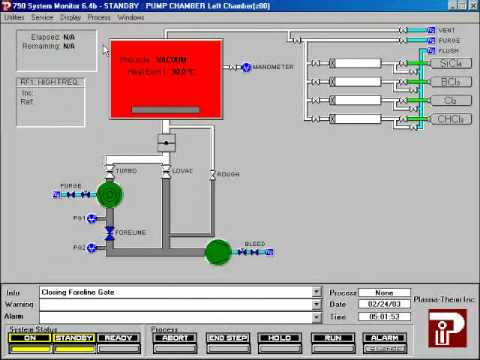Image resolution: width=480 pixels, height=360 pixels.
Task: Open the Service menu
Action: (42, 17)
